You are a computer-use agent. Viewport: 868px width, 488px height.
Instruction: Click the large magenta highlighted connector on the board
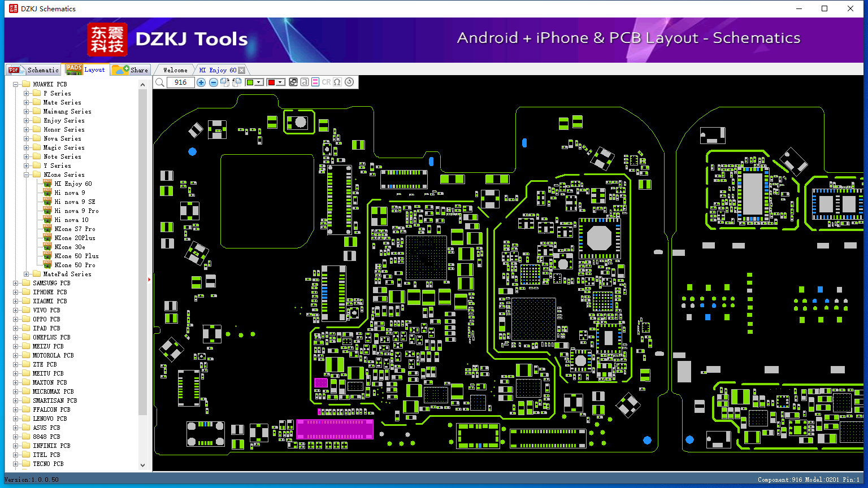pyautogui.click(x=335, y=429)
